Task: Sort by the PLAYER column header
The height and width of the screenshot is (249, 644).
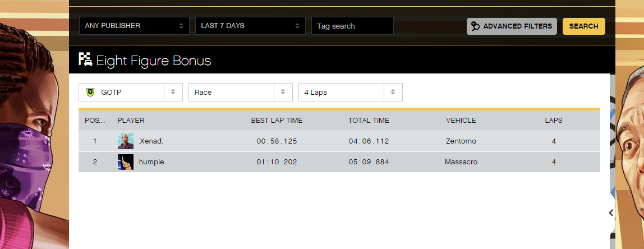Action: coord(131,121)
